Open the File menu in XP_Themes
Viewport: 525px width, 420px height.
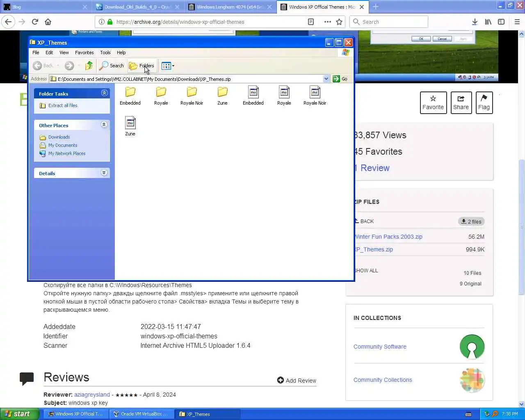[36, 52]
